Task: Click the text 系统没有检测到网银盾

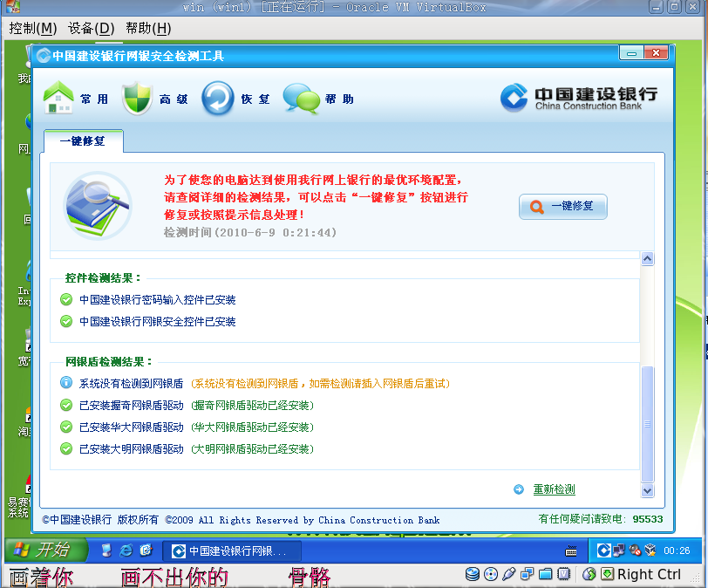Action: point(131,383)
